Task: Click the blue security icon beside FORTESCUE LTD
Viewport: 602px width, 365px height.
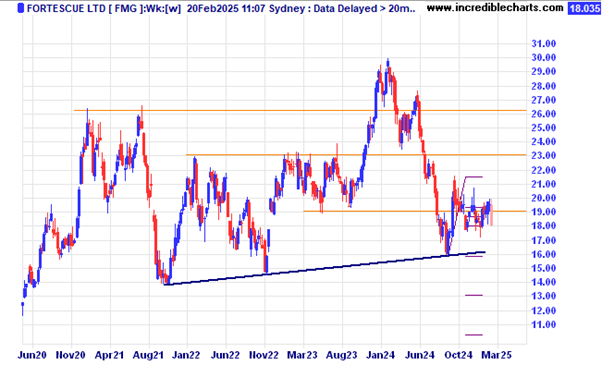Action: click(x=21, y=8)
